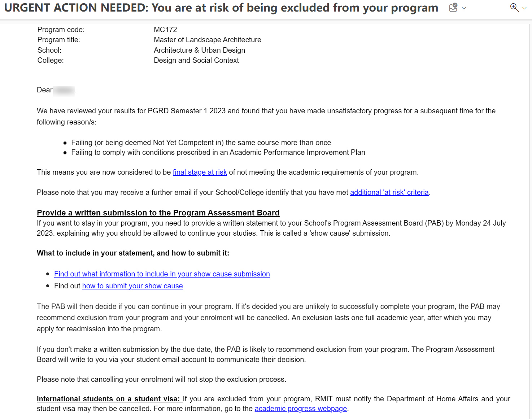532x419 pixels.
Task: Click the bullet about failing the same course
Action: coord(201,143)
